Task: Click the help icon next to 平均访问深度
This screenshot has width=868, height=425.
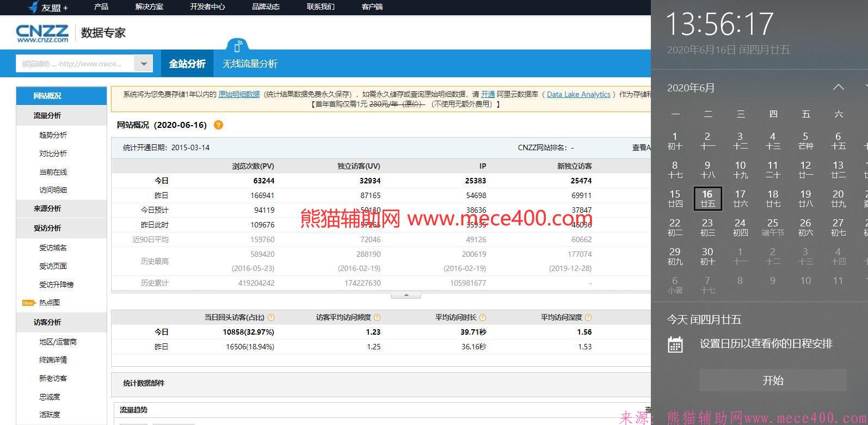Action: coord(588,317)
